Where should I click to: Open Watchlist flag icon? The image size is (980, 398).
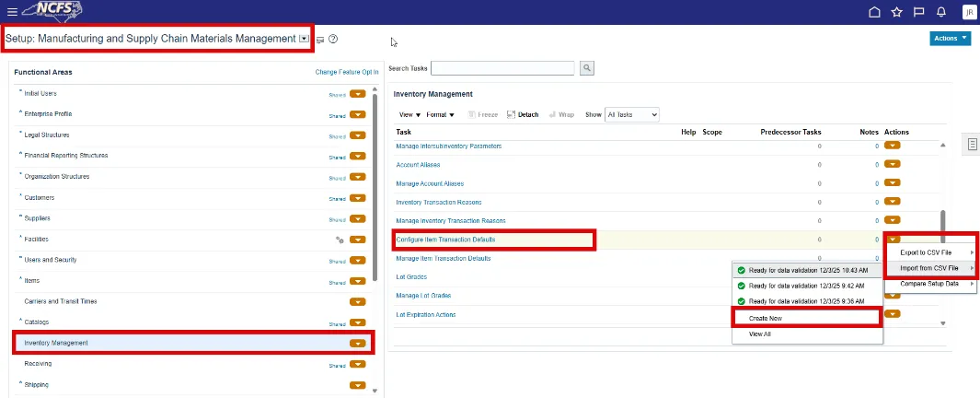[918, 12]
